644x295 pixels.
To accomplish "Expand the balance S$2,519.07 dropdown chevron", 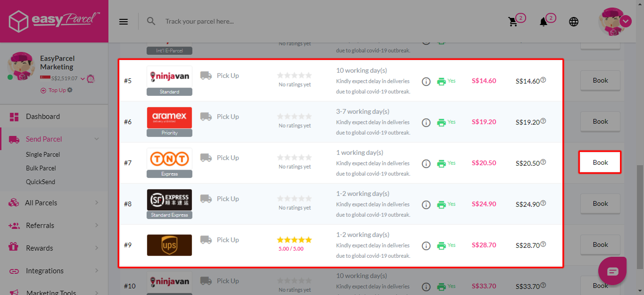I will point(83,79).
